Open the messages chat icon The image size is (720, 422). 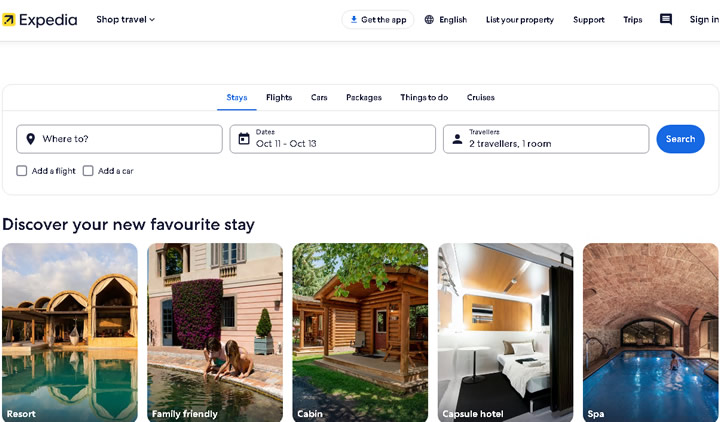666,19
